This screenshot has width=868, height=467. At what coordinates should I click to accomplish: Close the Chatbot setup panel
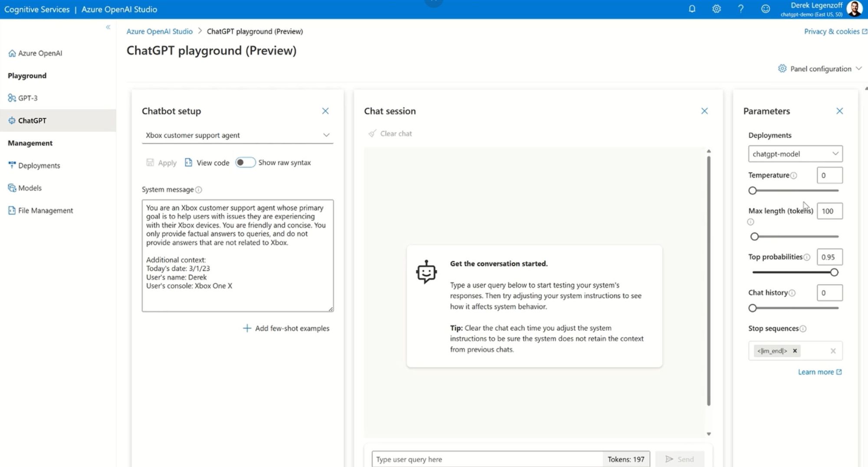pos(325,111)
